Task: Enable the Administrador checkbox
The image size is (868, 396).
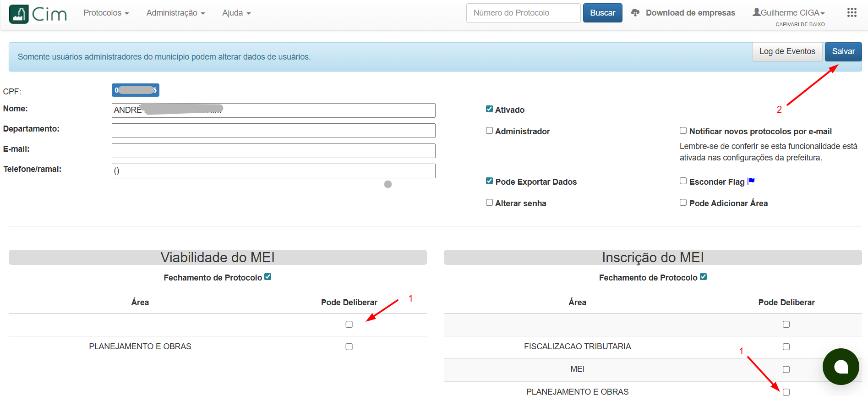Action: click(489, 131)
